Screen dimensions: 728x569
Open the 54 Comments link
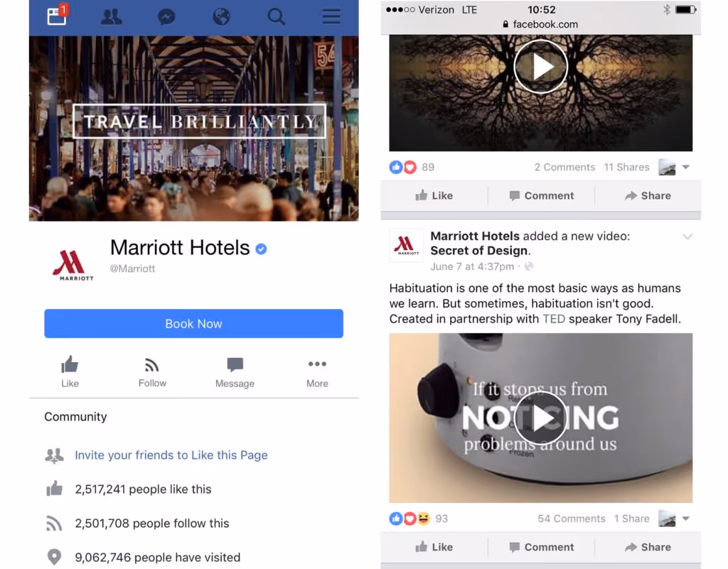(572, 519)
